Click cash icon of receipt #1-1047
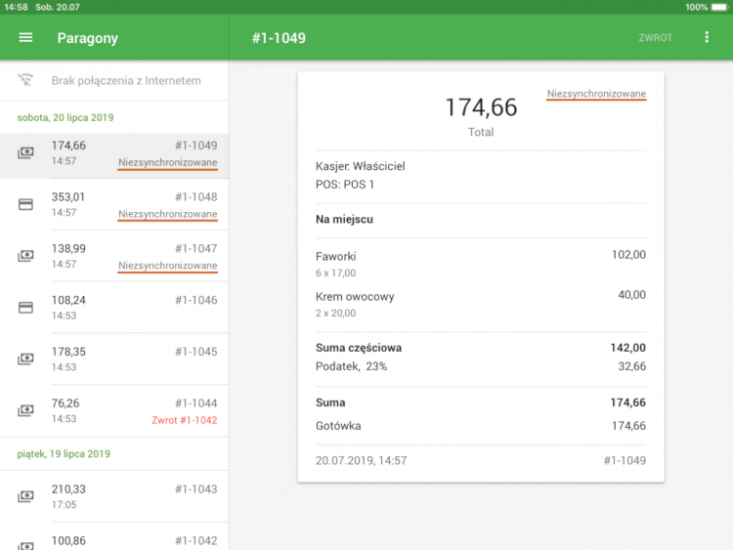The image size is (733, 550). (x=25, y=256)
